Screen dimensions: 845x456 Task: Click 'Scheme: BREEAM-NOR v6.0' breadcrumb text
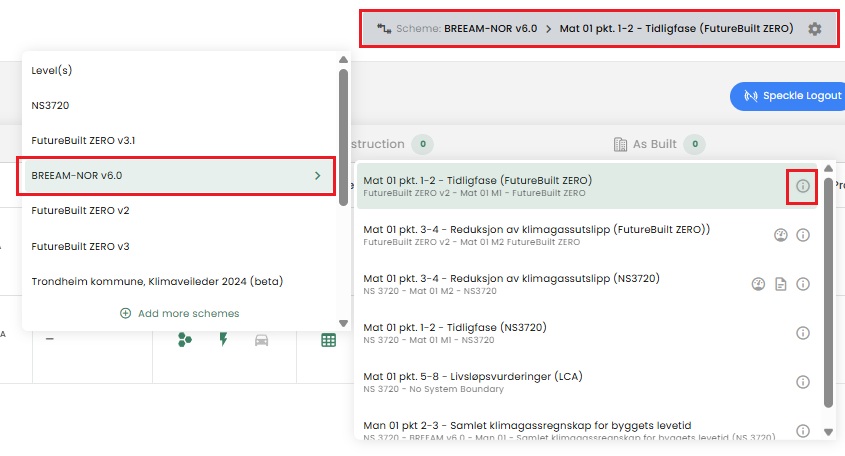pos(467,29)
